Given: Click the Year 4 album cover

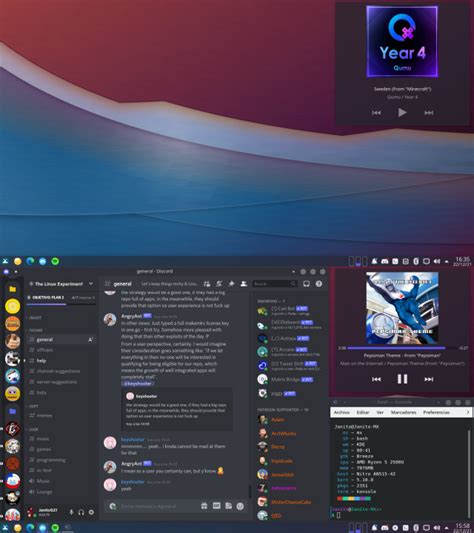Looking at the screenshot, I should [402, 41].
